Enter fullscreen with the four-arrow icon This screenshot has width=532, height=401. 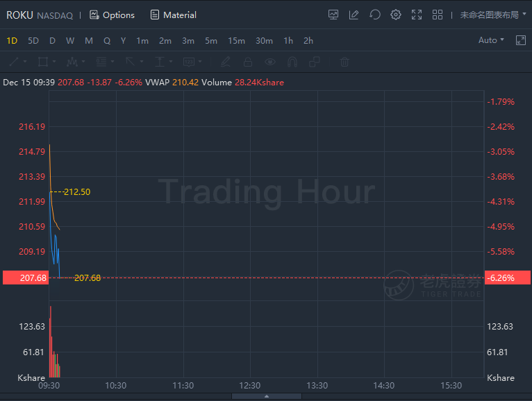417,15
